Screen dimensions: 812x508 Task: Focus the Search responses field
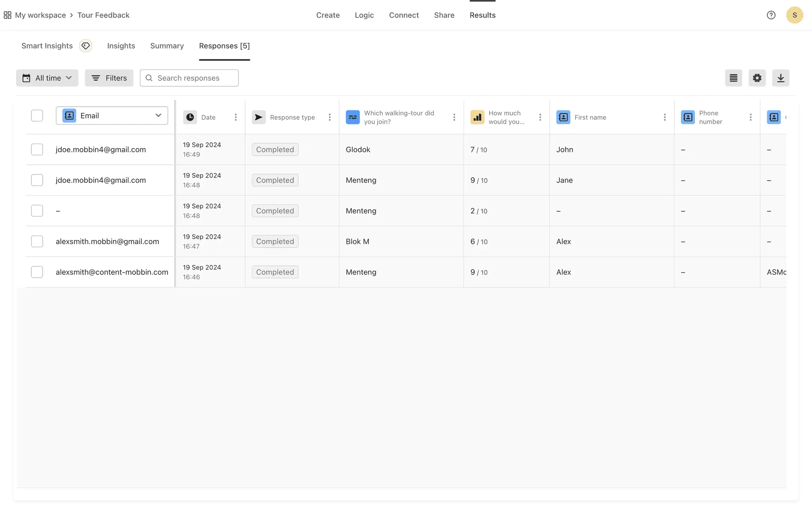(x=189, y=78)
